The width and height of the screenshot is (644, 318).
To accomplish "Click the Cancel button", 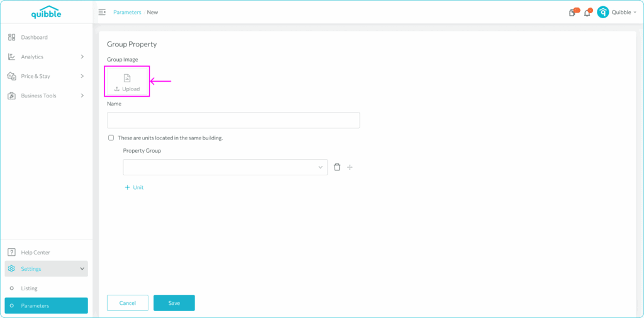I will 127,303.
